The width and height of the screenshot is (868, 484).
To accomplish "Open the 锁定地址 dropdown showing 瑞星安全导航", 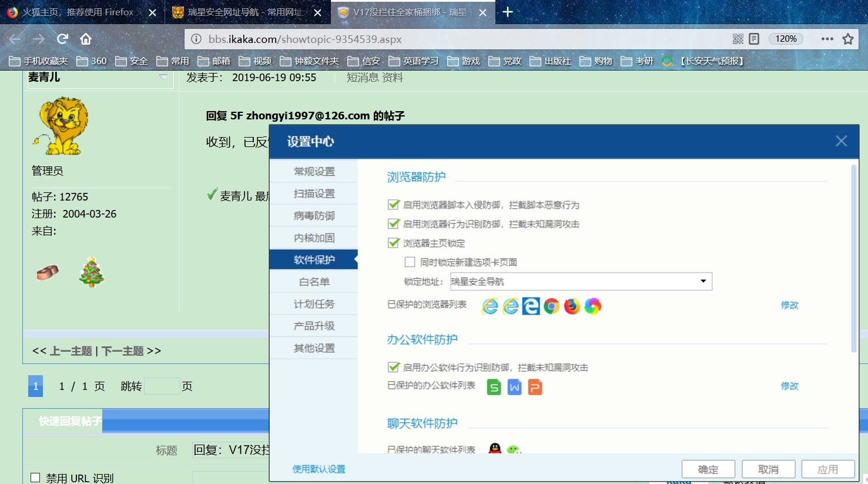I will point(581,281).
